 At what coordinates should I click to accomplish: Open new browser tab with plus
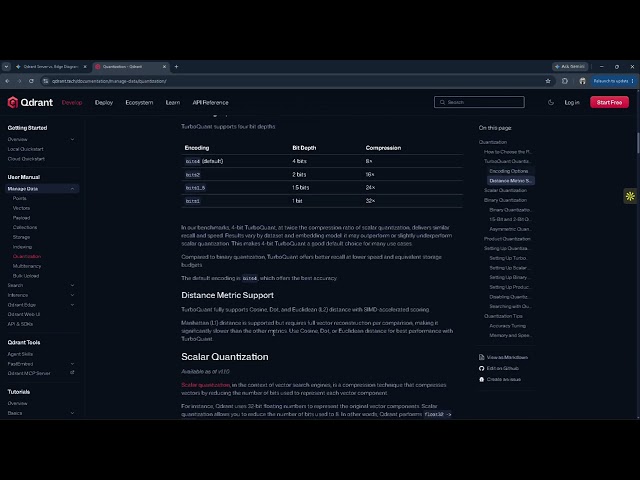point(176,67)
